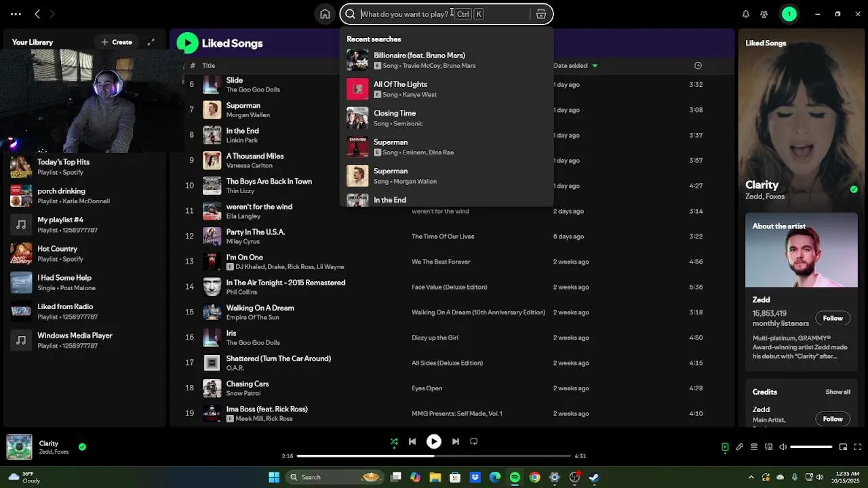
Task: Open Liked from Radio playlist
Action: point(85,311)
